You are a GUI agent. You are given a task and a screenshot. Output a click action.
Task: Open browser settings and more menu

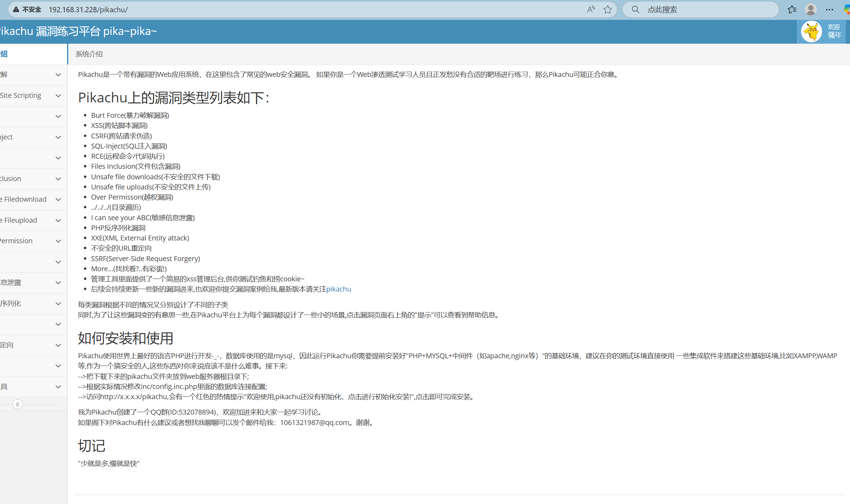(x=829, y=9)
